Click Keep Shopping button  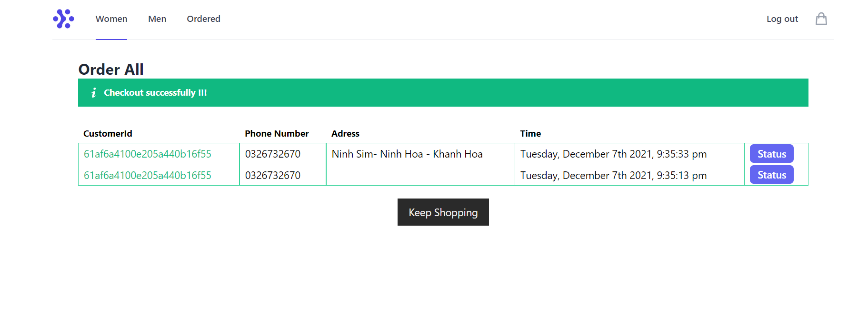(x=443, y=212)
